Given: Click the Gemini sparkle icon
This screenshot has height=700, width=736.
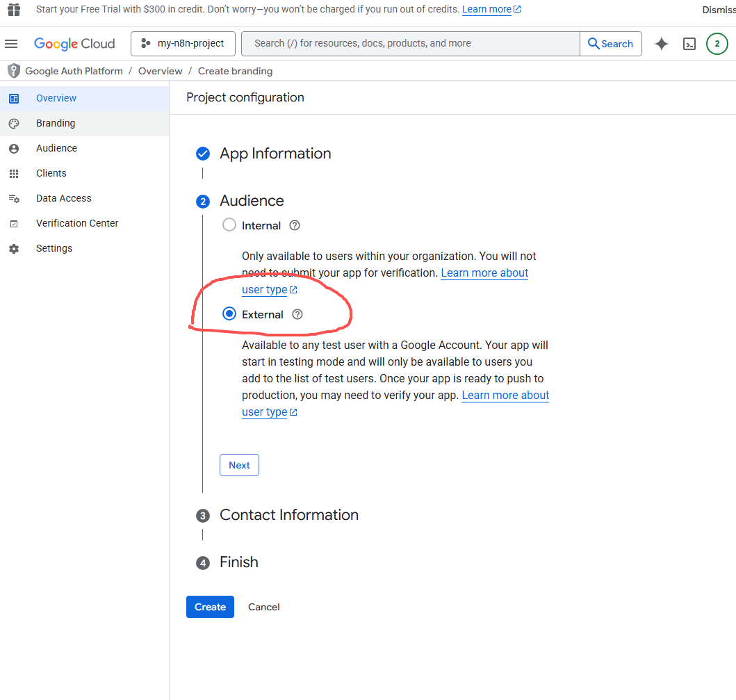Looking at the screenshot, I should pyautogui.click(x=662, y=44).
